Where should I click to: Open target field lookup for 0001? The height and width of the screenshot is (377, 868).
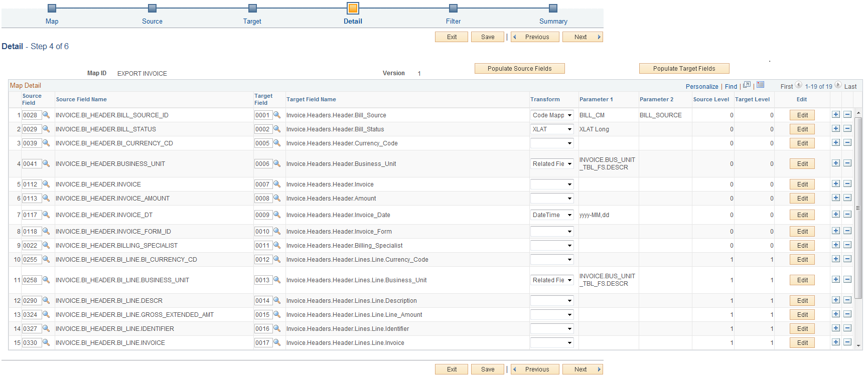[277, 115]
